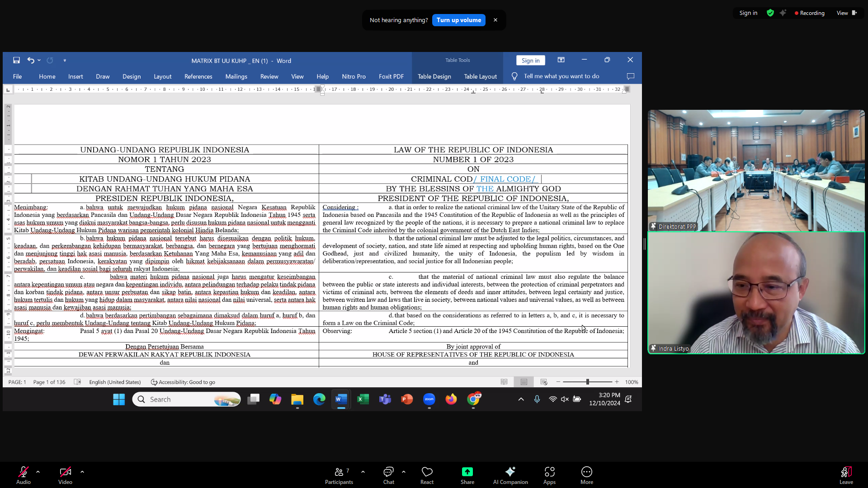Click the Windows Start button in taskbar
868x488 pixels.
click(x=119, y=399)
